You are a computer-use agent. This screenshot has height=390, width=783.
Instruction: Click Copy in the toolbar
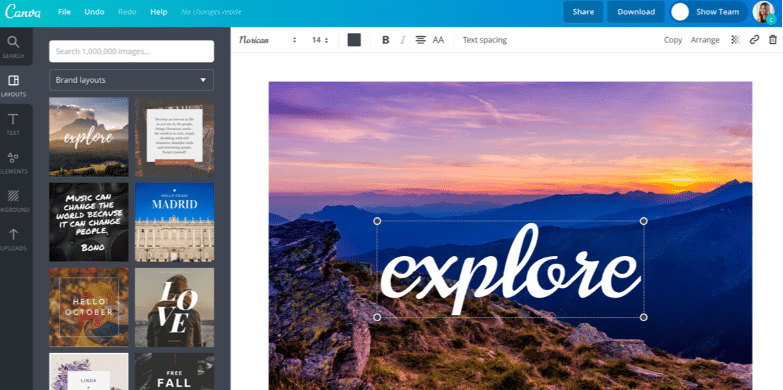pyautogui.click(x=673, y=40)
